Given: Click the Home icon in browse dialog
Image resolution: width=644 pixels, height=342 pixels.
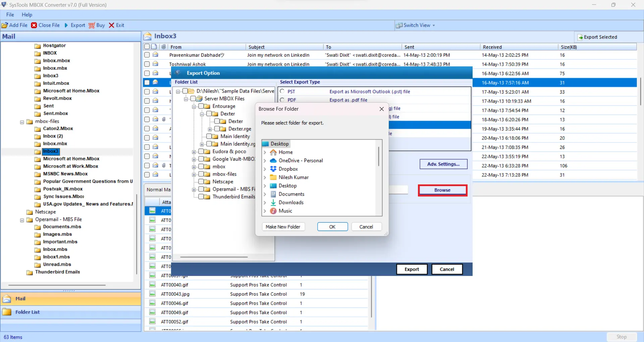Looking at the screenshot, I should 273,152.
